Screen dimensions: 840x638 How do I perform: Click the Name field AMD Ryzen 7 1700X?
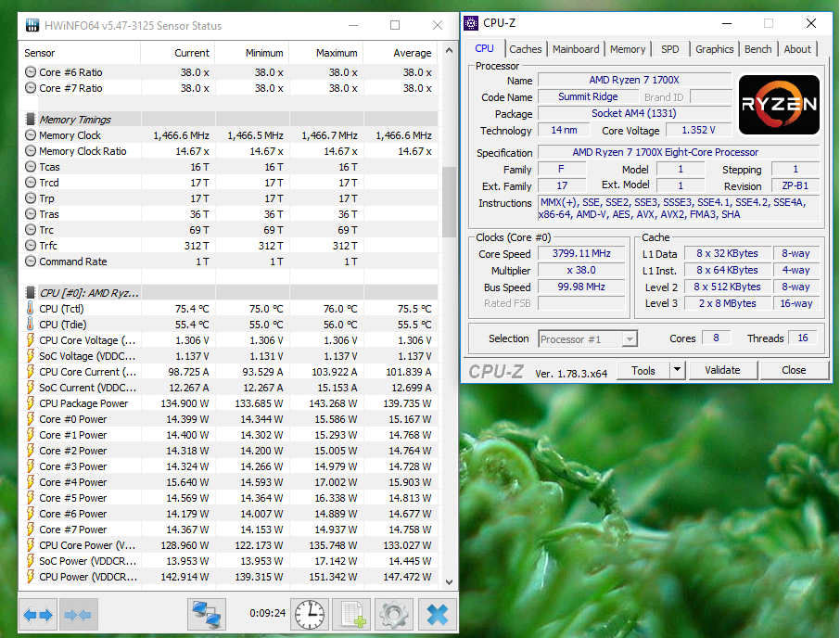634,80
